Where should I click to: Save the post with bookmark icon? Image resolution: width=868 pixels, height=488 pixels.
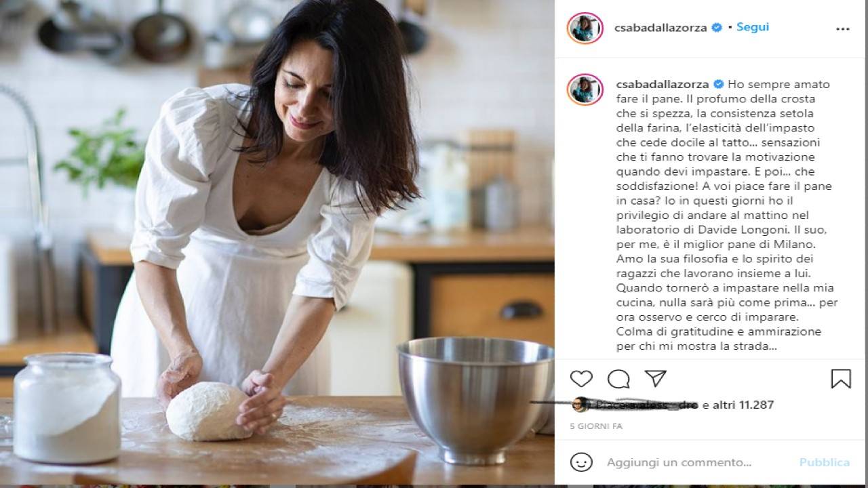pos(841,378)
